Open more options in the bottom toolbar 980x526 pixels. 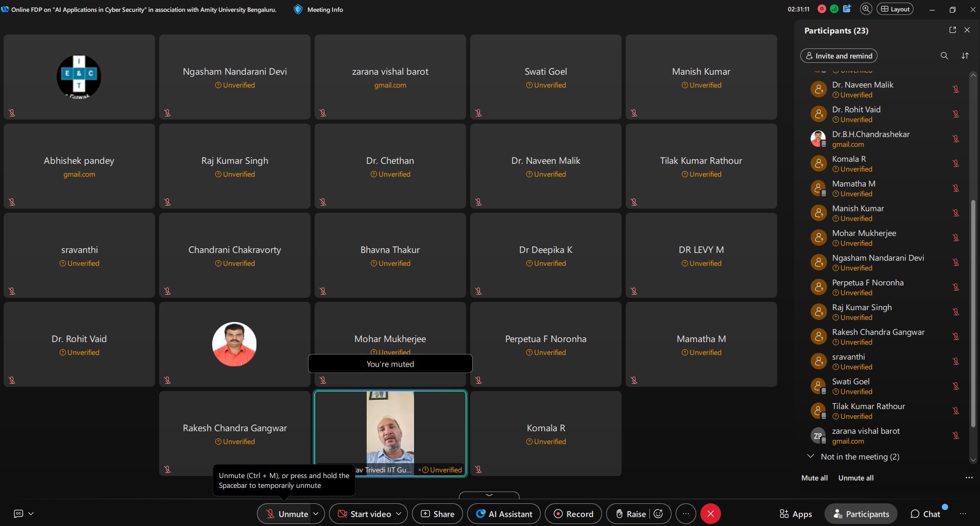[685, 514]
